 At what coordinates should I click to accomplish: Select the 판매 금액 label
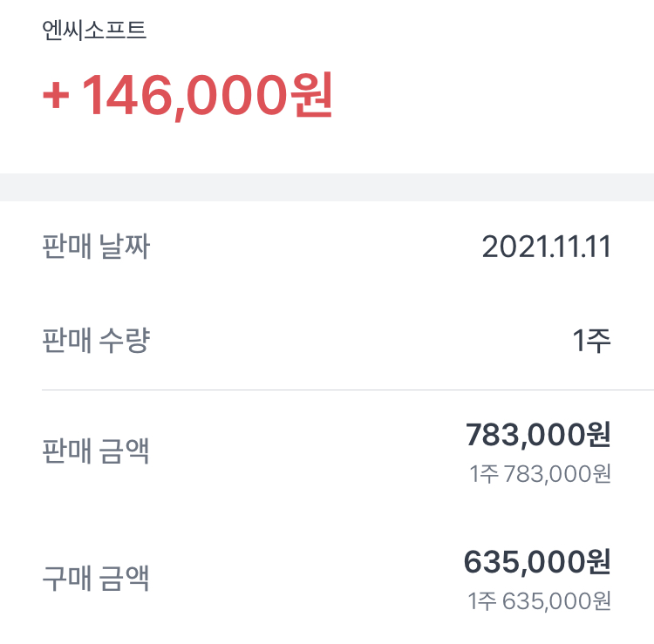[x=96, y=451]
